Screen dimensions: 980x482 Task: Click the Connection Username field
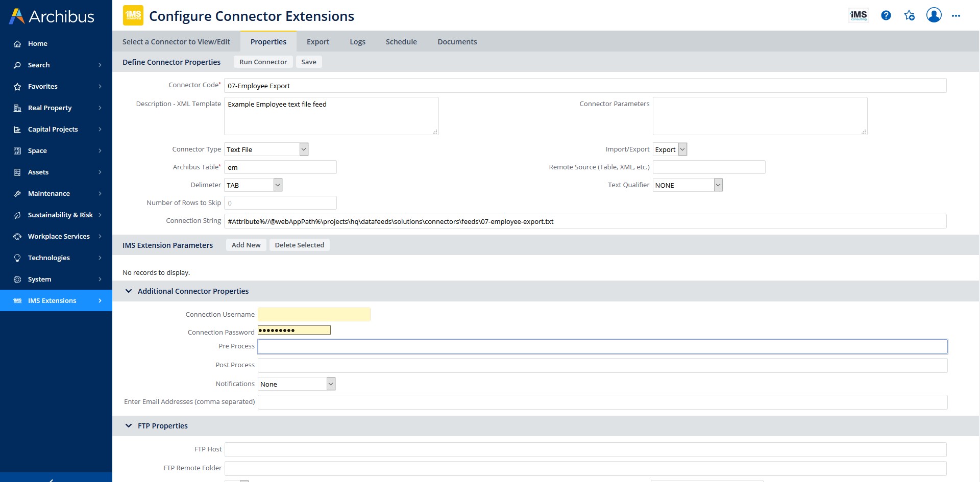coord(313,314)
